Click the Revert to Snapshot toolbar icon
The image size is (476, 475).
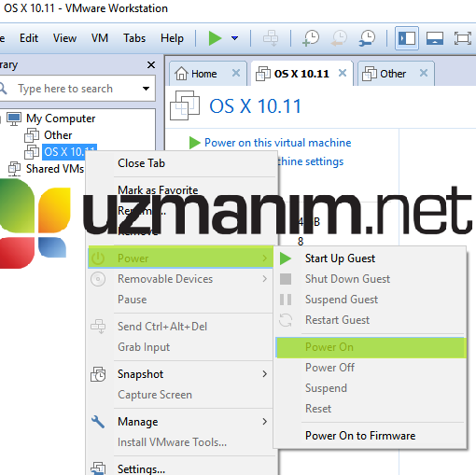pyautogui.click(x=339, y=38)
